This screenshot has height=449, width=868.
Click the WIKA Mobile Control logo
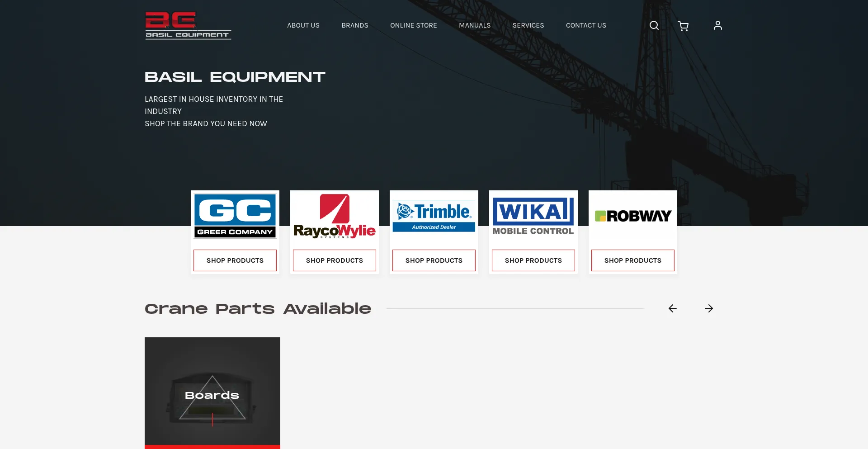coord(533,216)
